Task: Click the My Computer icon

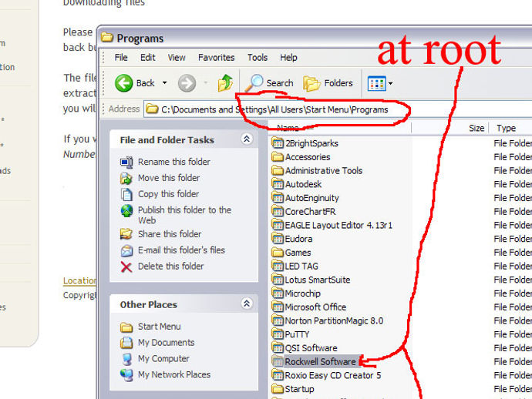Action: [x=127, y=359]
